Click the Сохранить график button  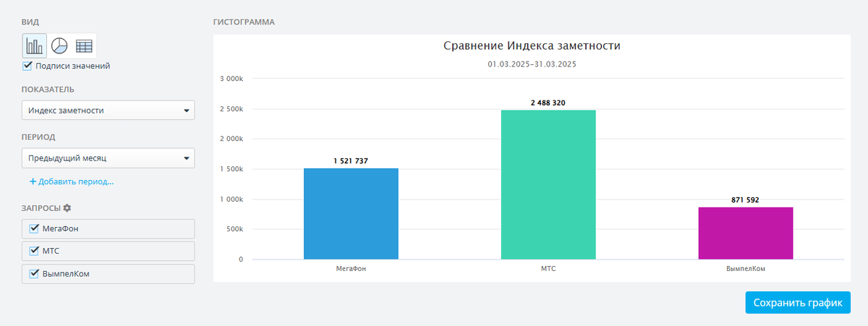pyautogui.click(x=798, y=303)
